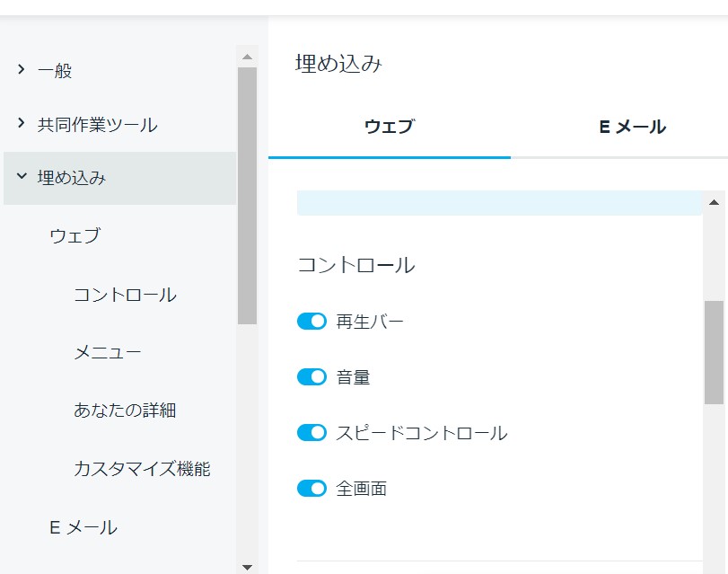The height and width of the screenshot is (574, 728).
Task: Turn off the 全画面 switch
Action: tap(311, 489)
